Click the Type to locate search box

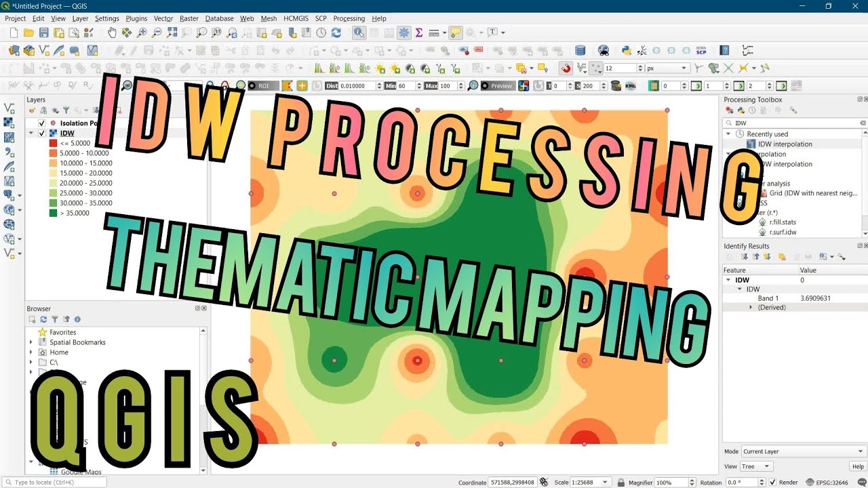click(54, 483)
